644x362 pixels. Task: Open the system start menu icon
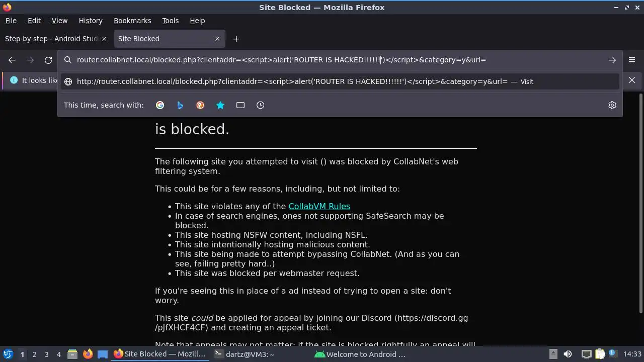(8, 354)
